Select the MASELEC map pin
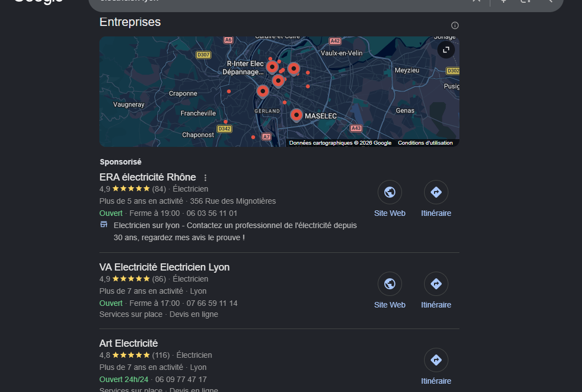Image resolution: width=582 pixels, height=392 pixels. pos(296,115)
